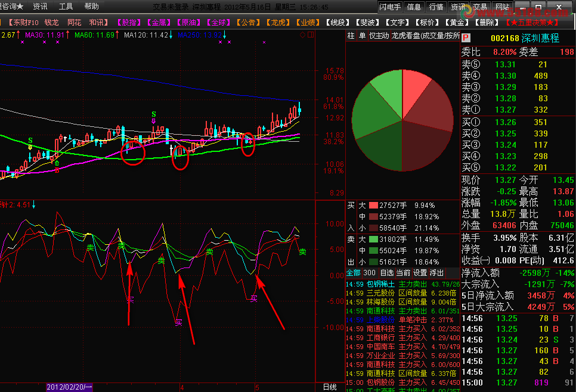Open the 钱龙 link
This screenshot has width=576, height=392.
[x=51, y=23]
